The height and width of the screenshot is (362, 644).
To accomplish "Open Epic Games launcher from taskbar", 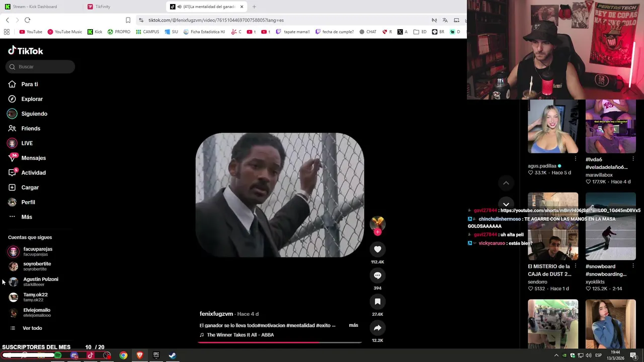I will click(x=156, y=355).
